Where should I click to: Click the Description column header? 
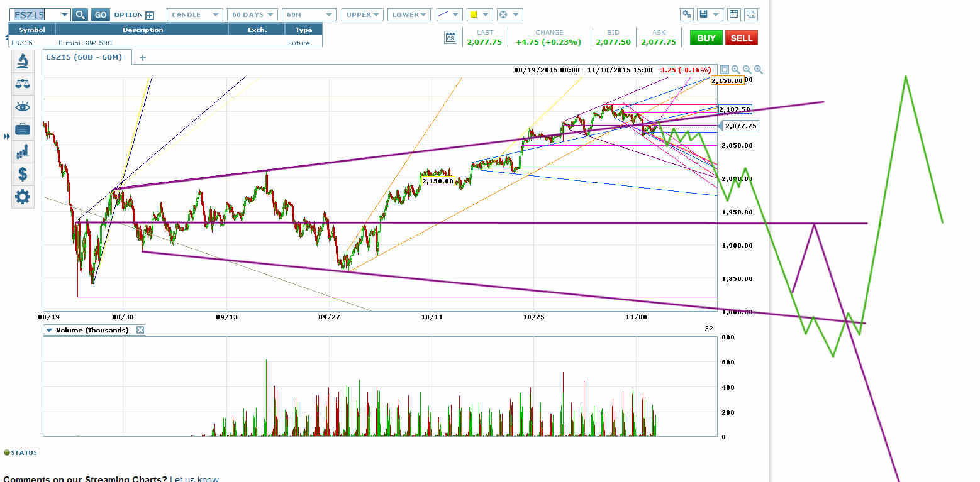click(143, 30)
